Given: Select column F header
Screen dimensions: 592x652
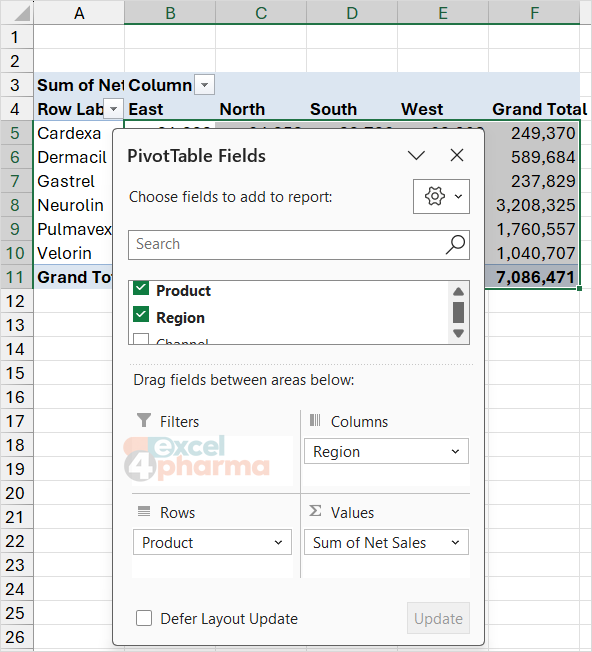Looking at the screenshot, I should pos(534,12).
